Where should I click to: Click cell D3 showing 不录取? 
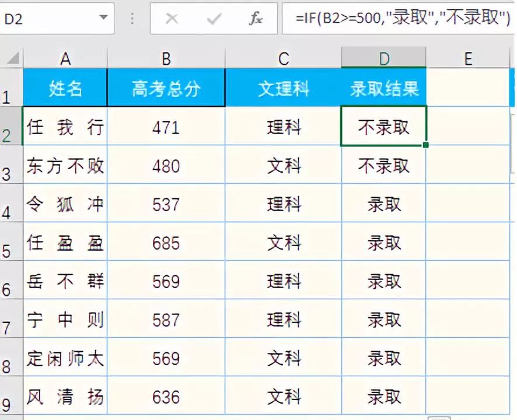point(384,166)
